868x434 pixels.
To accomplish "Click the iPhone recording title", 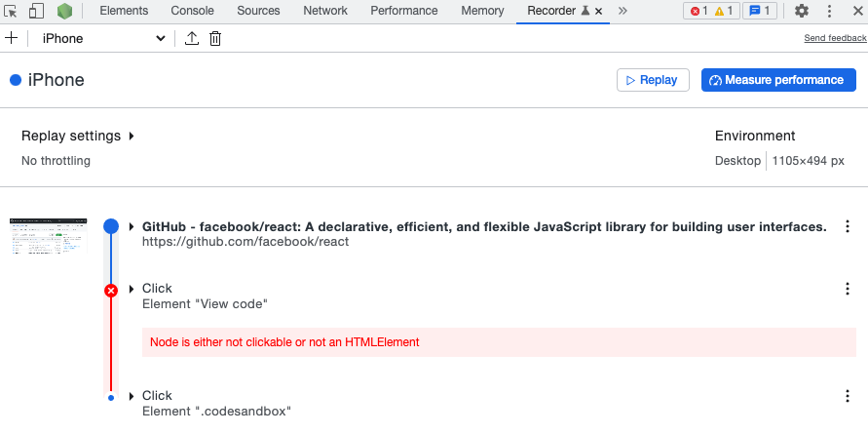I will (56, 80).
